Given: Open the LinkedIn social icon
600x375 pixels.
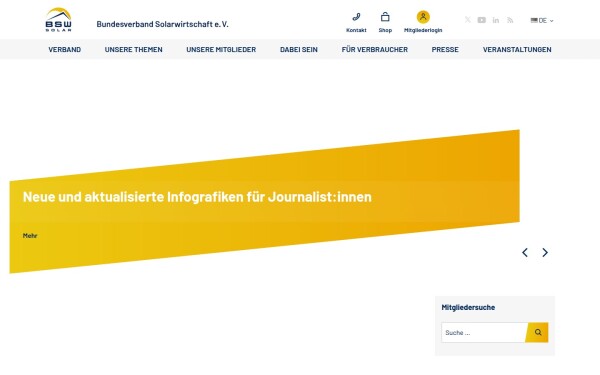Looking at the screenshot, I should click(496, 20).
